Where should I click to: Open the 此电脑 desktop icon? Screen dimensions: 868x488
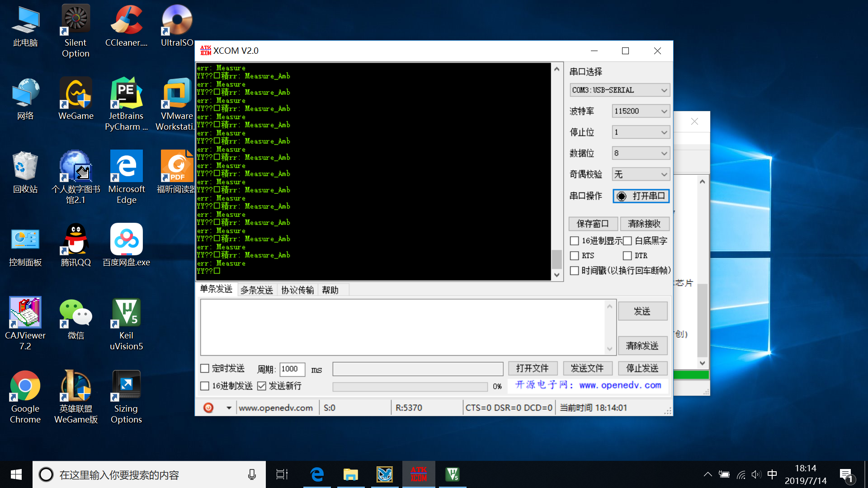25,26
